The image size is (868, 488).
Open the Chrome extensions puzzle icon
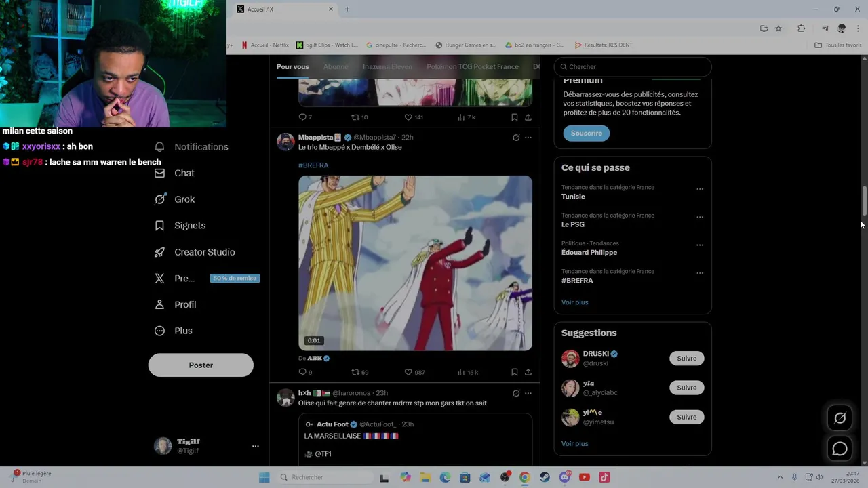(x=801, y=28)
